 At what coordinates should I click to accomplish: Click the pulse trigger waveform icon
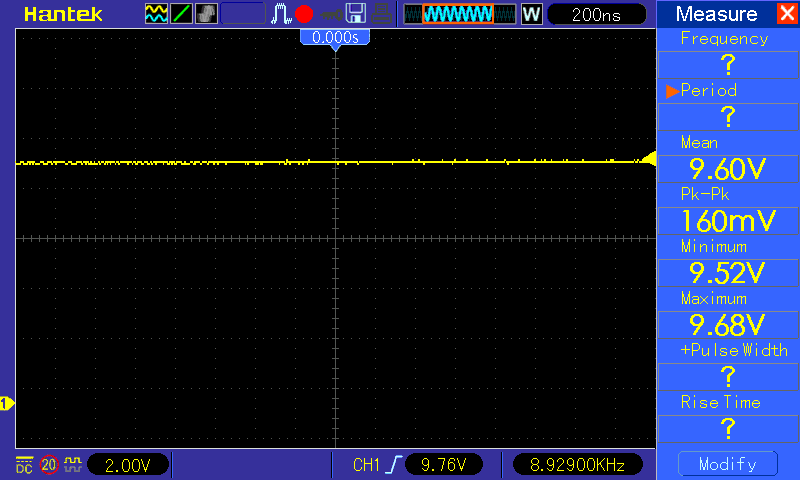[281, 14]
